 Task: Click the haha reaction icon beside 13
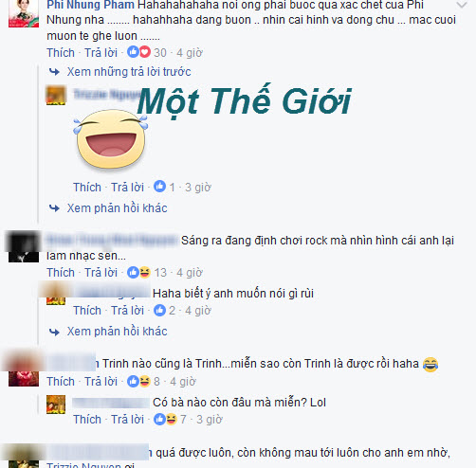click(x=145, y=272)
